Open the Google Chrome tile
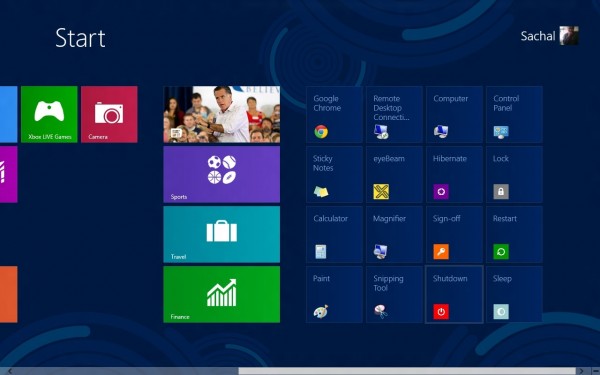This screenshot has height=375, width=600. pos(334,114)
